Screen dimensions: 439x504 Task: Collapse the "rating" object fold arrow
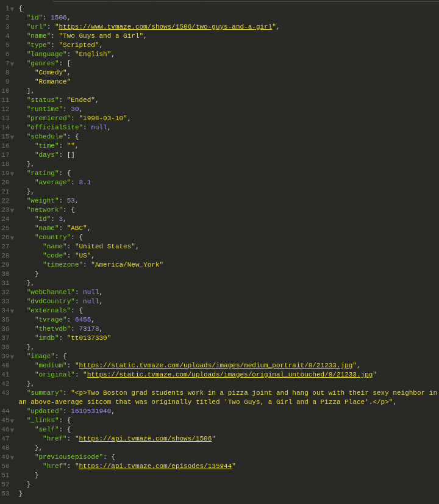pos(12,174)
